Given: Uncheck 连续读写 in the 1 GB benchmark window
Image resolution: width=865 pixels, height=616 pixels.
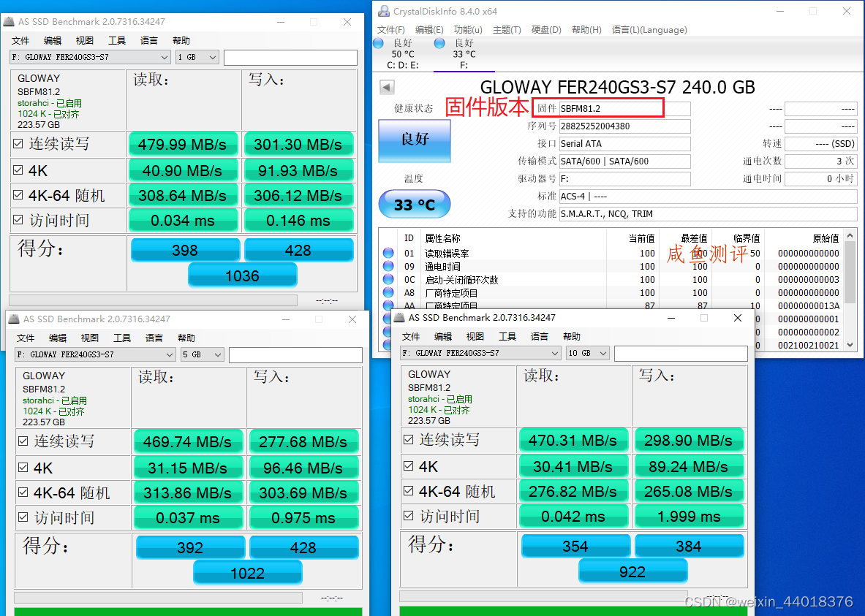Looking at the screenshot, I should pos(18,143).
